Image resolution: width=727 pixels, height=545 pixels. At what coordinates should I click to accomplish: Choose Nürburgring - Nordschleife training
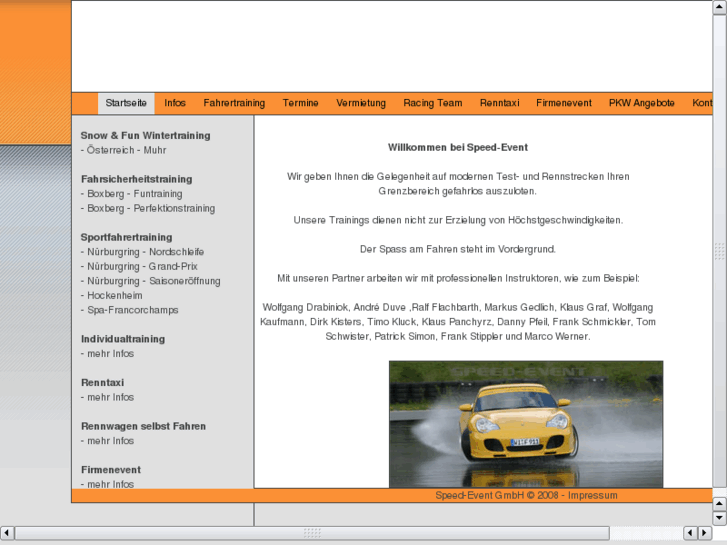[144, 252]
